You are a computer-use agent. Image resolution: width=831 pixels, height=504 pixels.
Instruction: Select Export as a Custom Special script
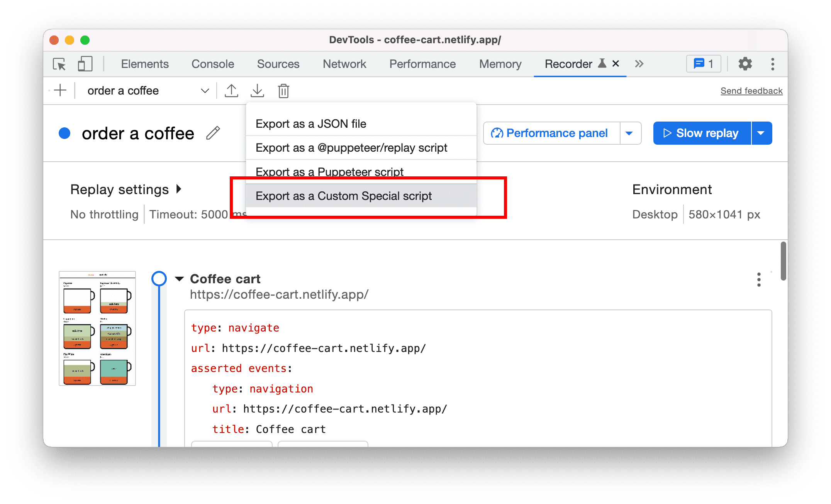pos(344,196)
